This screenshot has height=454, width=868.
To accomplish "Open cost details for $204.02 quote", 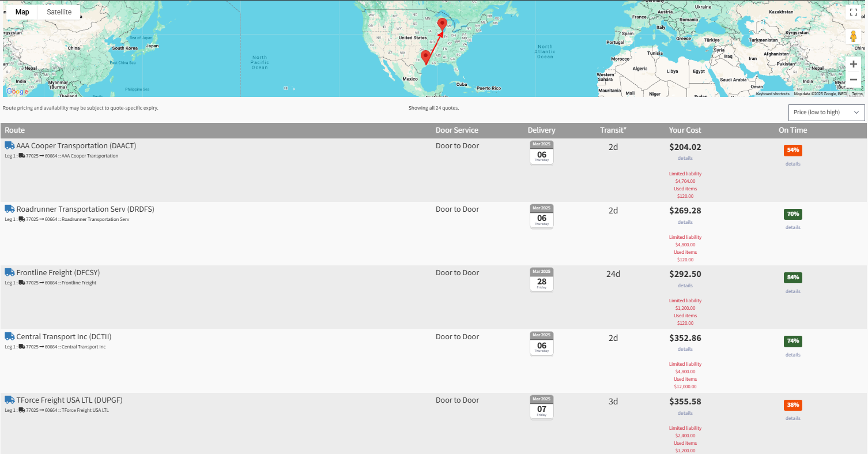I will pos(685,158).
